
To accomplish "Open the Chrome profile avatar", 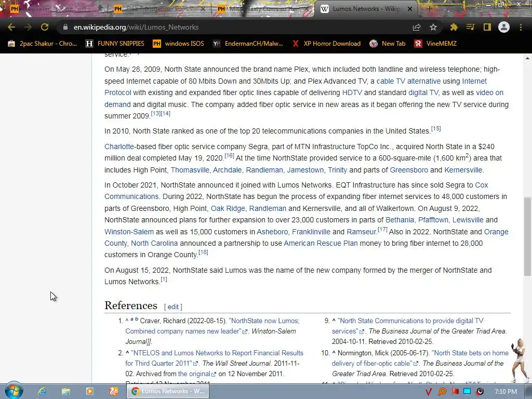I will tap(504, 27).
